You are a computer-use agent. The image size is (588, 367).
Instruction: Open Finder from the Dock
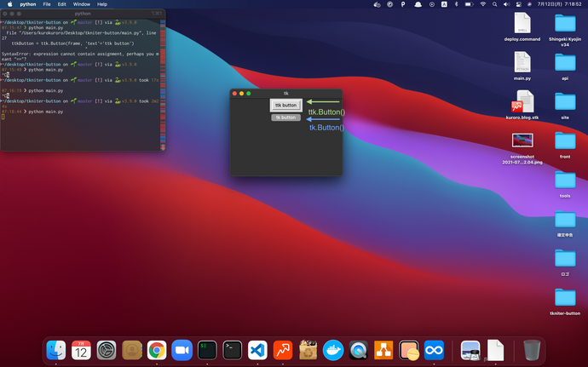point(56,350)
